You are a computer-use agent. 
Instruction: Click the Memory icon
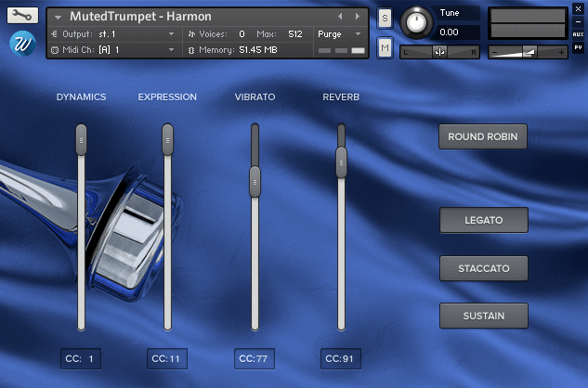191,50
